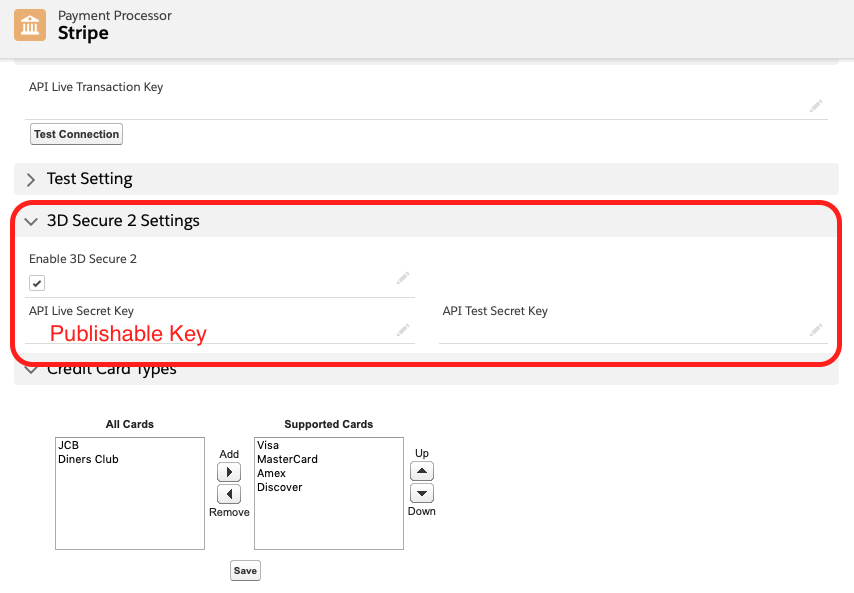The image size is (854, 593).
Task: Click the Remove left-arrow button
Action: [229, 494]
